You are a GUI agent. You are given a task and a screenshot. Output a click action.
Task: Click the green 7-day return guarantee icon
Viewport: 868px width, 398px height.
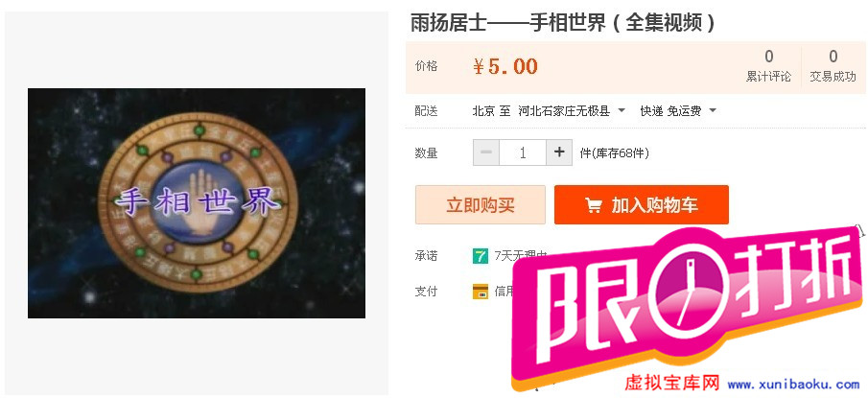coord(480,256)
